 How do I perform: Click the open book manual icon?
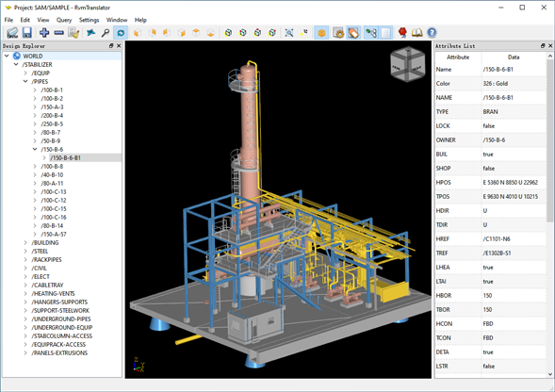tap(417, 33)
